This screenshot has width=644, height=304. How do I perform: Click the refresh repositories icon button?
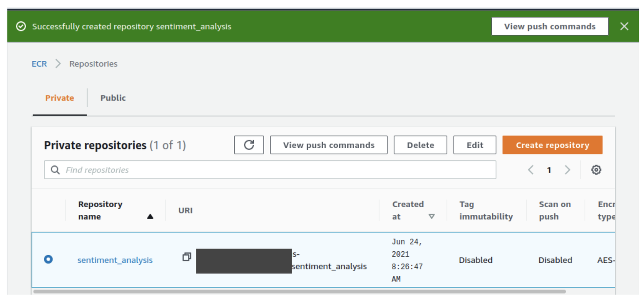[x=249, y=145]
